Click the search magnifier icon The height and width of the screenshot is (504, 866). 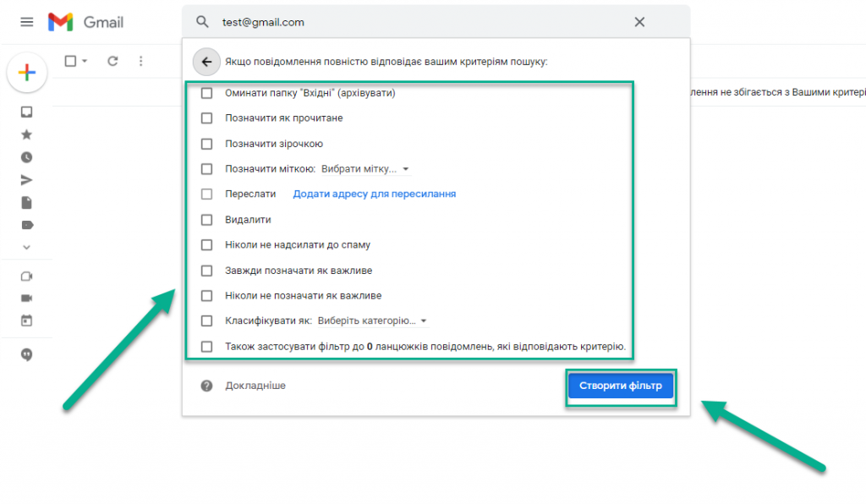point(202,22)
